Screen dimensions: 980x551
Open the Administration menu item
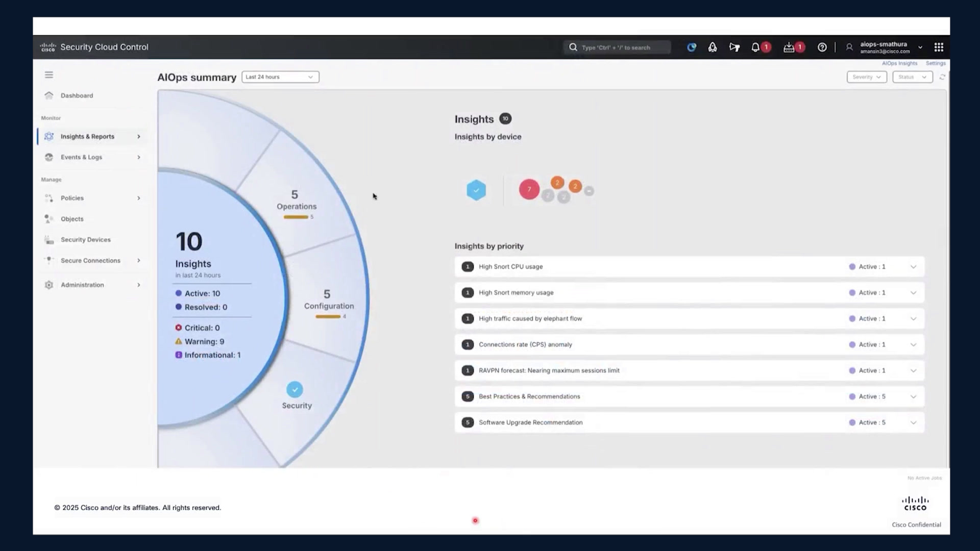(x=92, y=285)
